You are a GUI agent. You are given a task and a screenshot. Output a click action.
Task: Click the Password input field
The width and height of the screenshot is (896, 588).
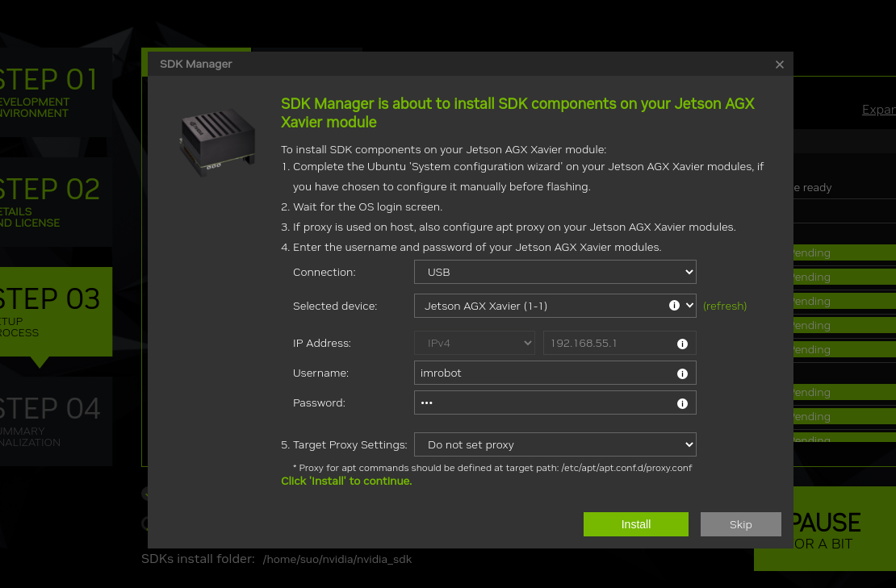555,402
